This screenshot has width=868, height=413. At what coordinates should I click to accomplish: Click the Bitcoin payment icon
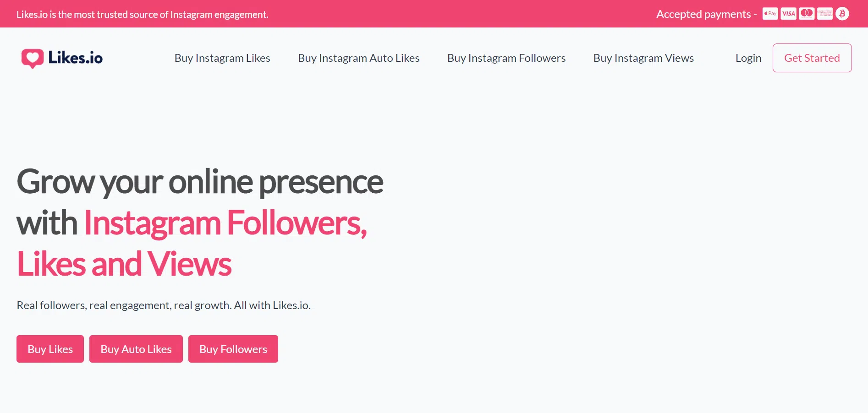[842, 14]
